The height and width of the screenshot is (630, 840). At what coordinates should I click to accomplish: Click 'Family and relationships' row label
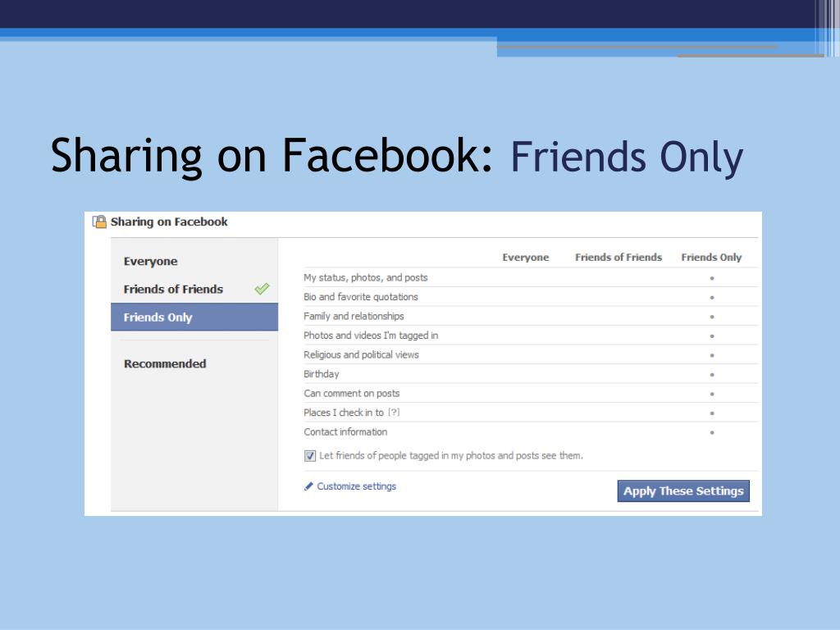click(x=354, y=316)
